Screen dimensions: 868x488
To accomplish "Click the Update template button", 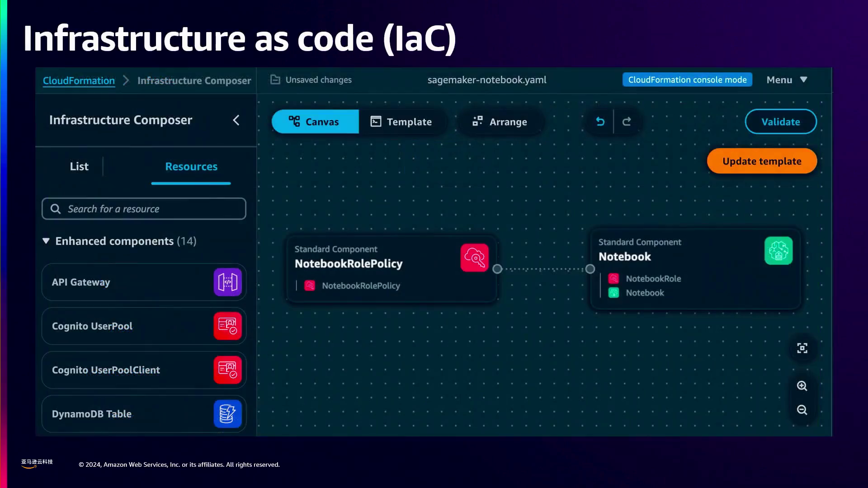I will pos(762,161).
